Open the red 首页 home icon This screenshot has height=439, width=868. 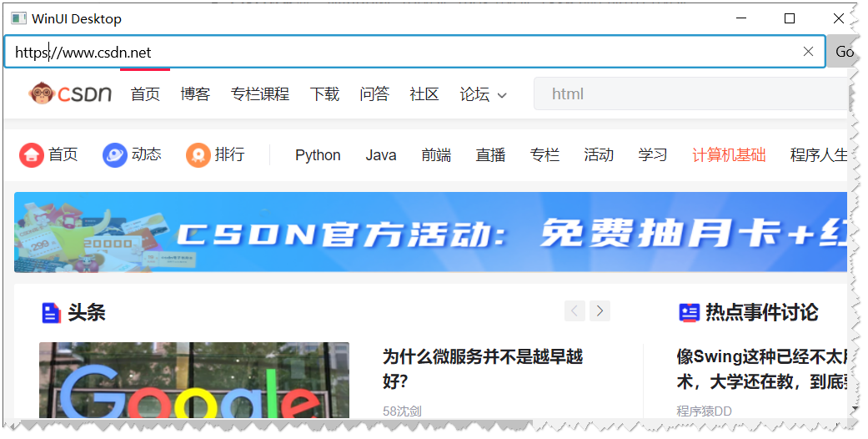coord(31,154)
